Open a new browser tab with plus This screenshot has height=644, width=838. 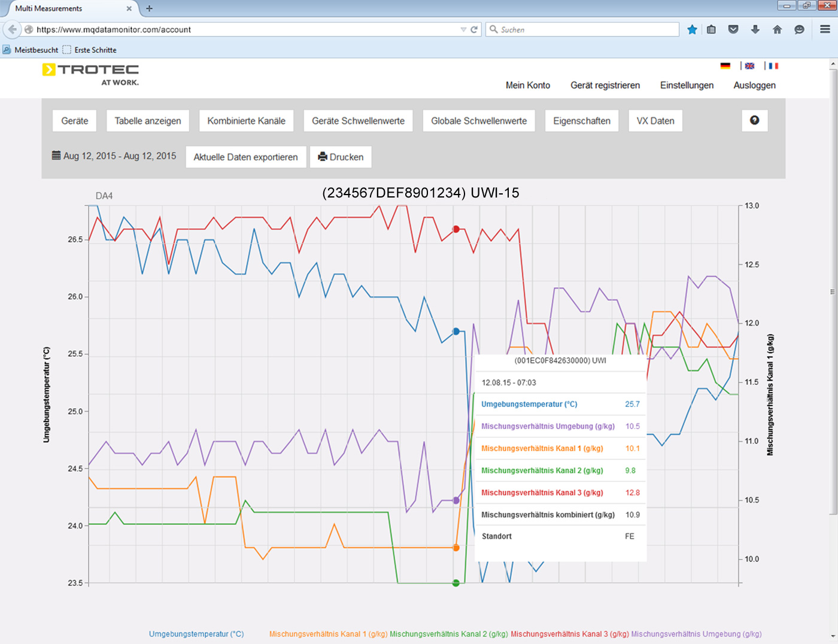pyautogui.click(x=149, y=8)
